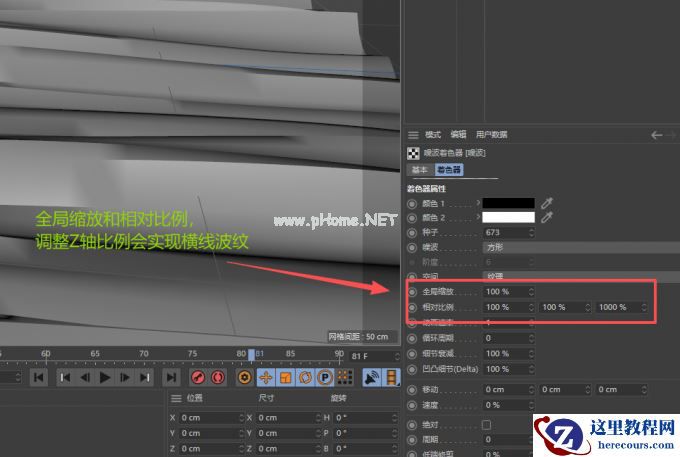680x457 pixels.
Task: Toggle keyframe dot for 颜色 2
Action: 412,218
